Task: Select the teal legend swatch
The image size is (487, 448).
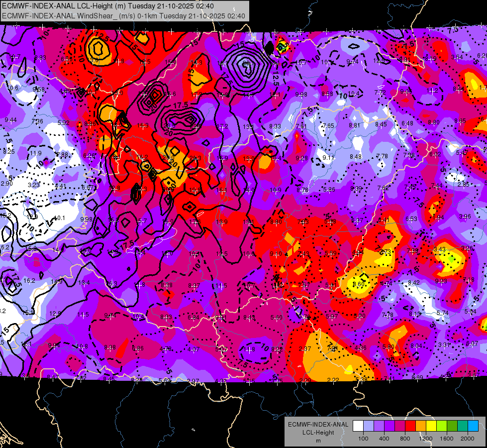Action: coord(463,426)
